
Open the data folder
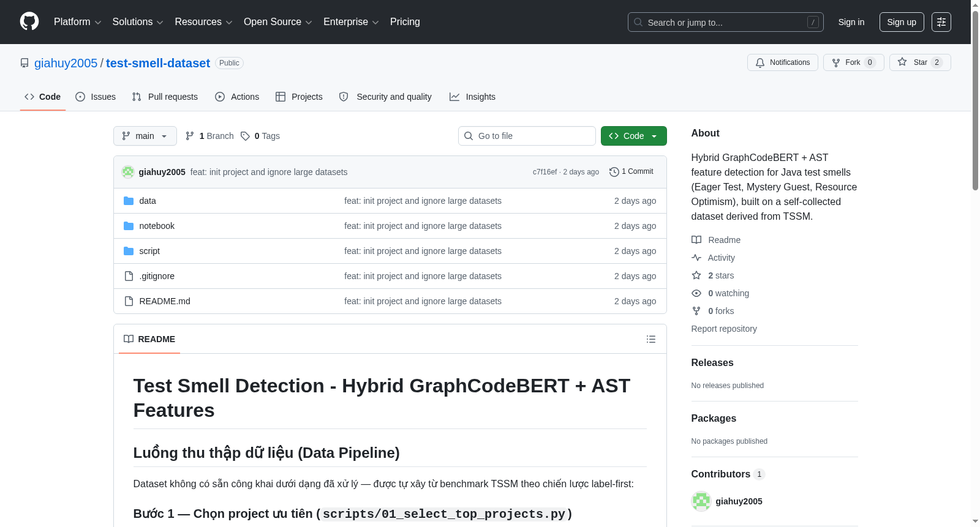point(148,201)
